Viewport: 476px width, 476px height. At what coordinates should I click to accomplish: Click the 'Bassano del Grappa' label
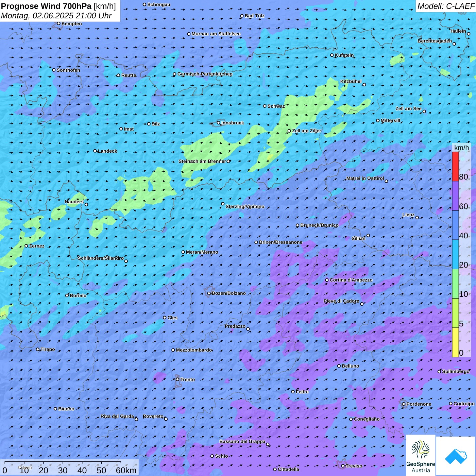click(x=242, y=441)
